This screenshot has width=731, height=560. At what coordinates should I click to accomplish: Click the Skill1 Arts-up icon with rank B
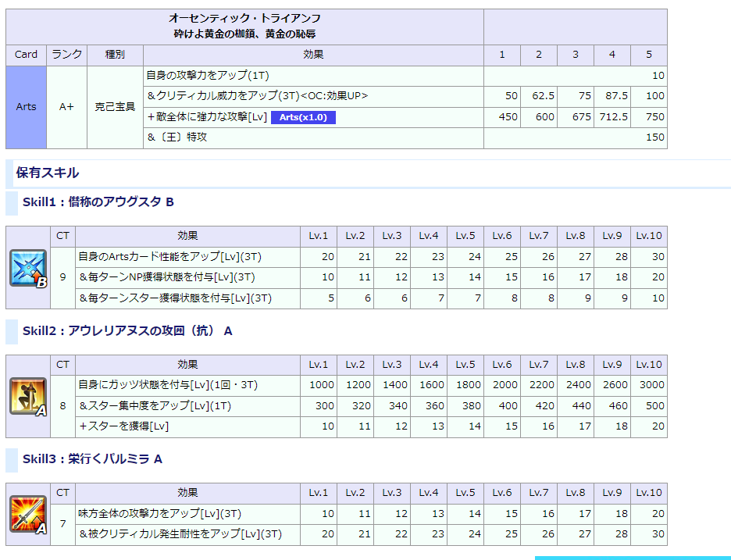[x=28, y=268]
